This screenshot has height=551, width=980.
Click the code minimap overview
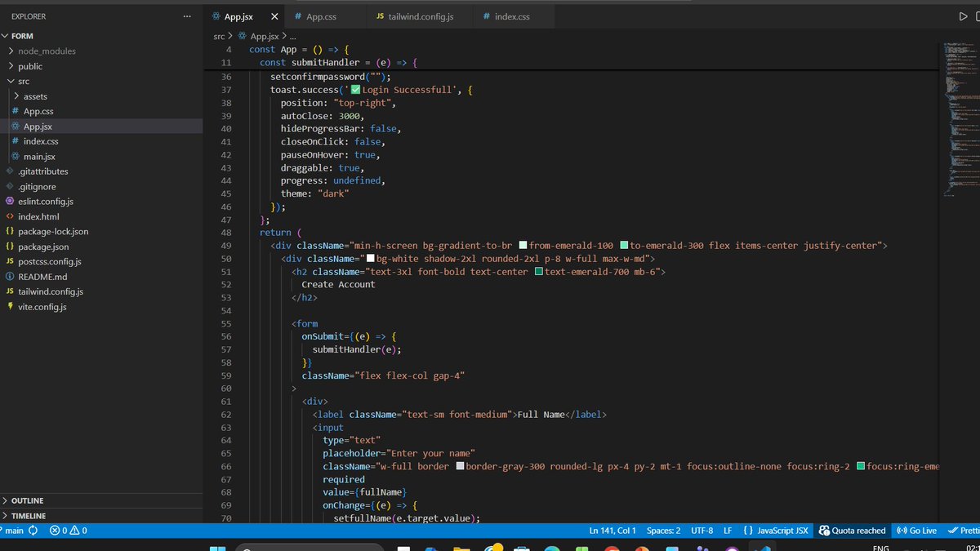[x=959, y=114]
